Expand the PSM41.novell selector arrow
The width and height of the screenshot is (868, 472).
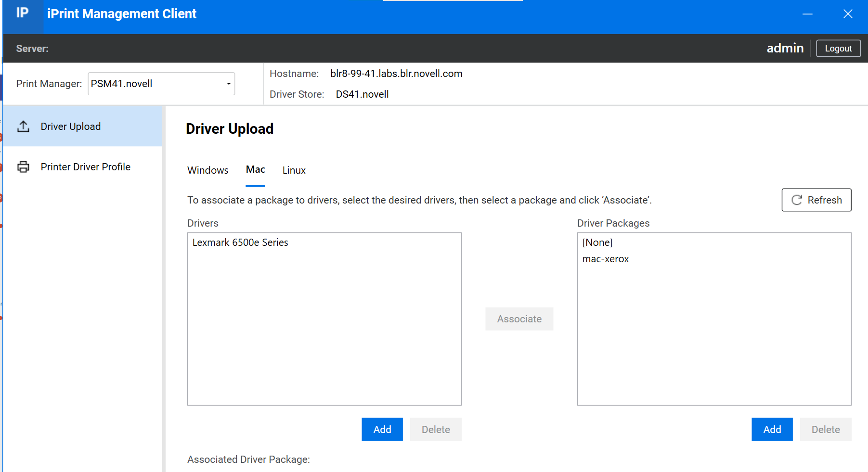228,83
